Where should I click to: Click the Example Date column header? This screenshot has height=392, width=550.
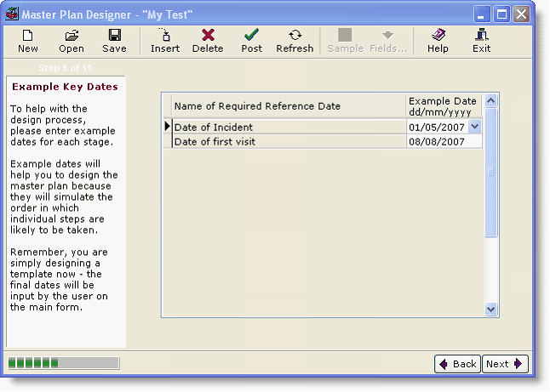444,106
